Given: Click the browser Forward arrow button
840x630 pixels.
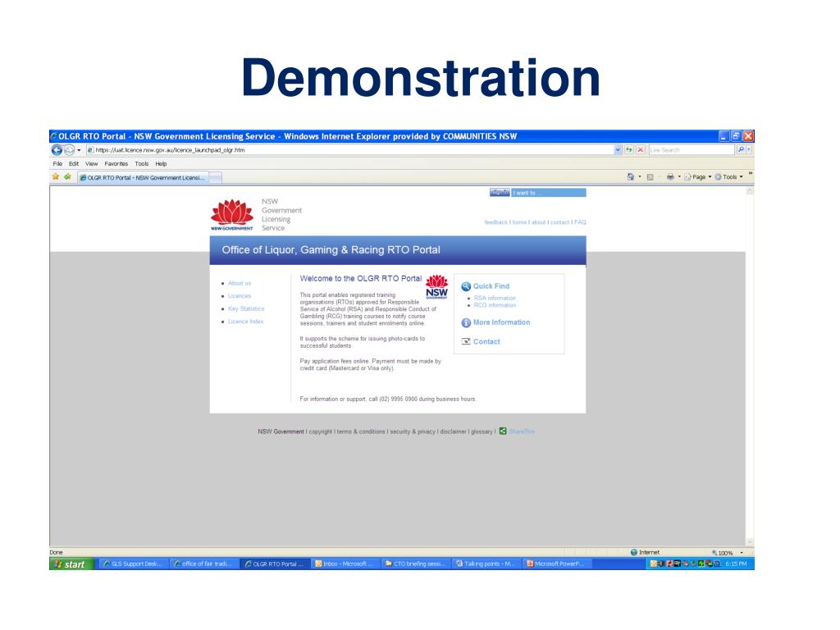Looking at the screenshot, I should 69,150.
